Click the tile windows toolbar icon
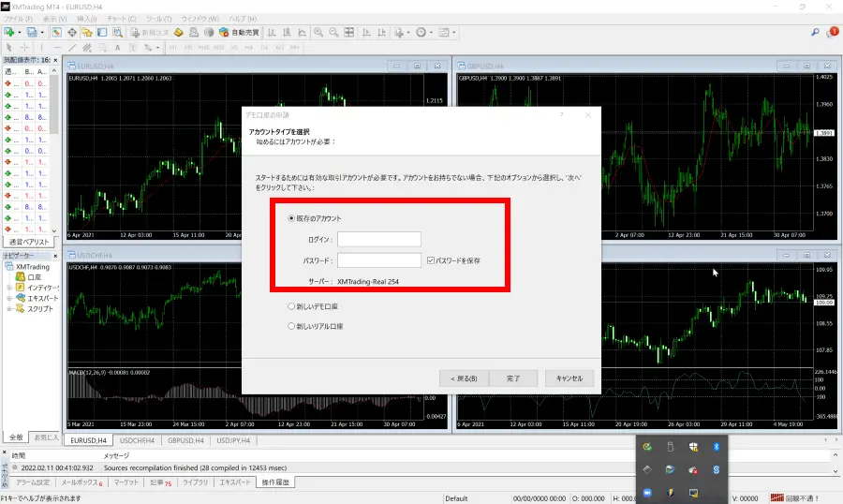 pos(349,32)
